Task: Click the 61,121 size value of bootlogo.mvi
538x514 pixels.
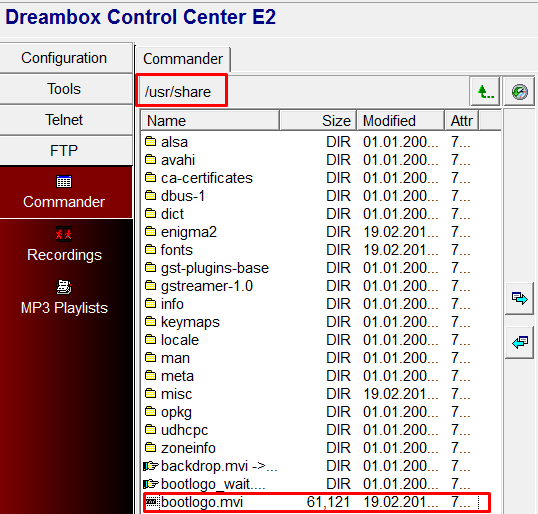Action: (x=328, y=502)
